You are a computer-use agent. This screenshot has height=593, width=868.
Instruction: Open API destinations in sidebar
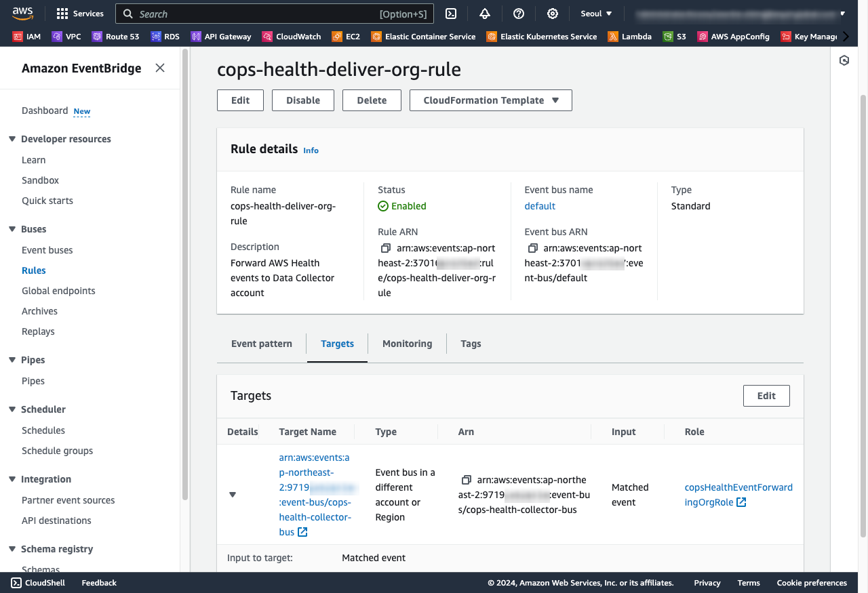click(56, 520)
